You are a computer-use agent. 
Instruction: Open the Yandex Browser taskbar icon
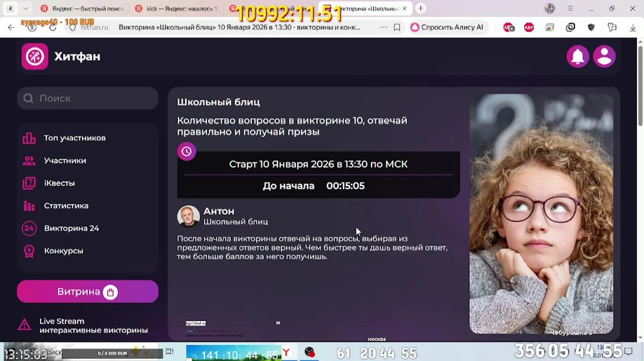coord(286,352)
